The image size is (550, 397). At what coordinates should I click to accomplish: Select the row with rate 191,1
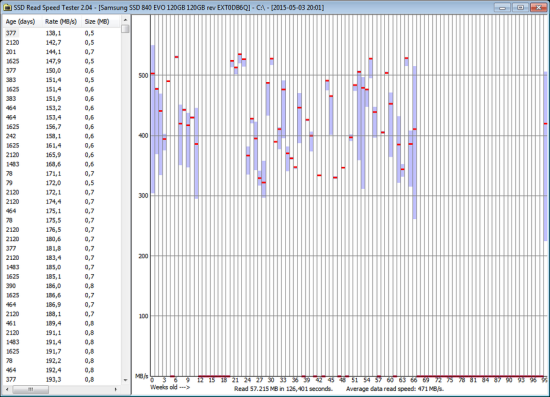61,333
